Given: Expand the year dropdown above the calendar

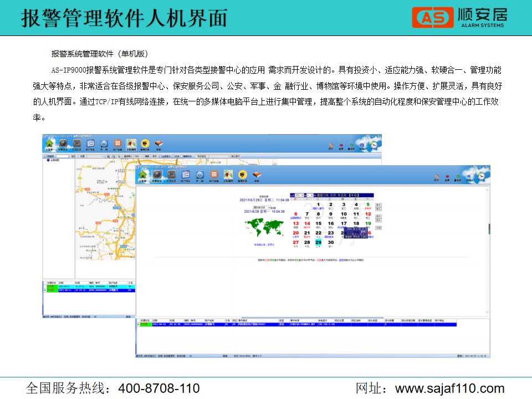Looking at the screenshot, I should click(298, 196).
